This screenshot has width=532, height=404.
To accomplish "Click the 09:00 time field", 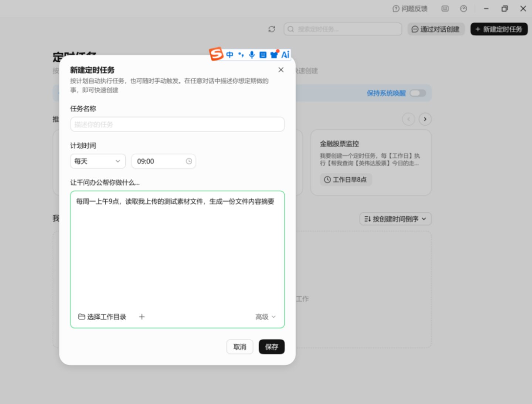I will [x=163, y=161].
